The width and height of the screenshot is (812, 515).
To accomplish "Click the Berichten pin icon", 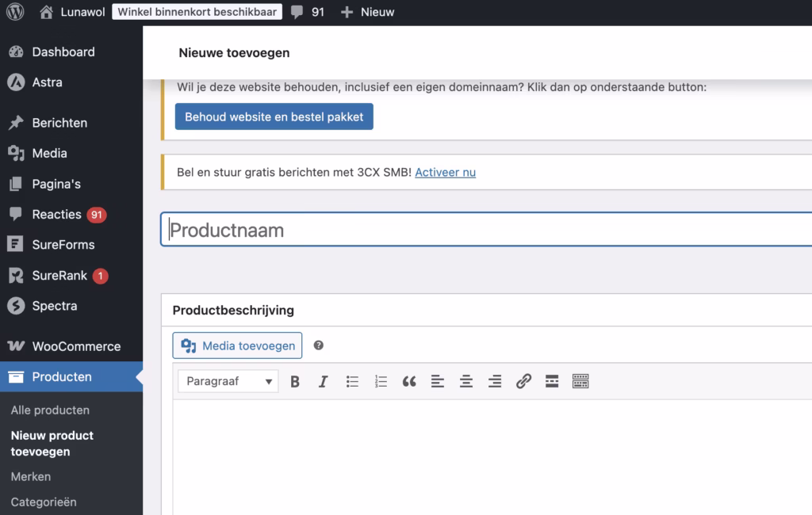I will tap(16, 123).
